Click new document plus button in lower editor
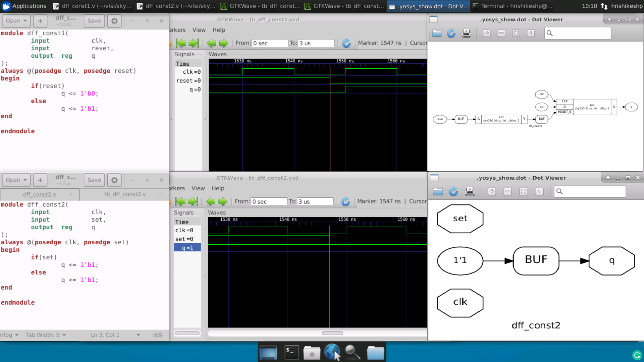 [x=40, y=180]
